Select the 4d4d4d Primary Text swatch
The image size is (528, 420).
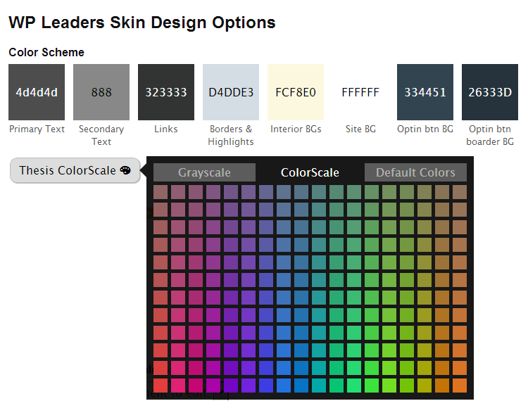(x=37, y=92)
